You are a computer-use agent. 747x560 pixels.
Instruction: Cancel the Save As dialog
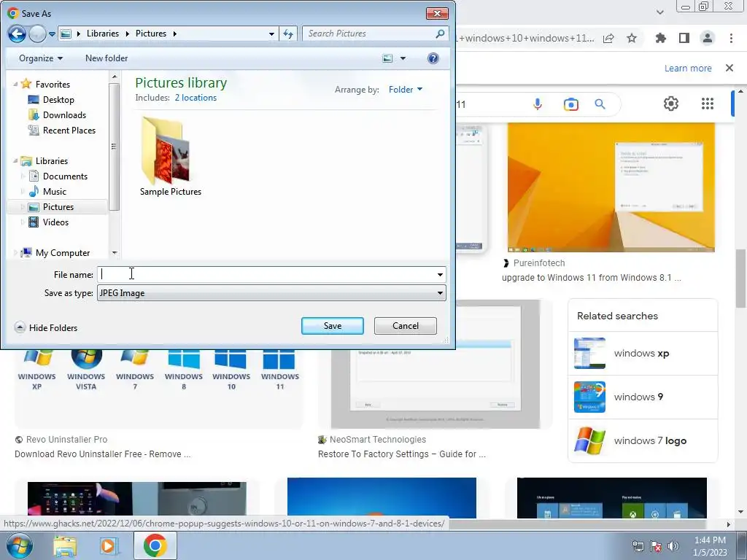point(406,326)
